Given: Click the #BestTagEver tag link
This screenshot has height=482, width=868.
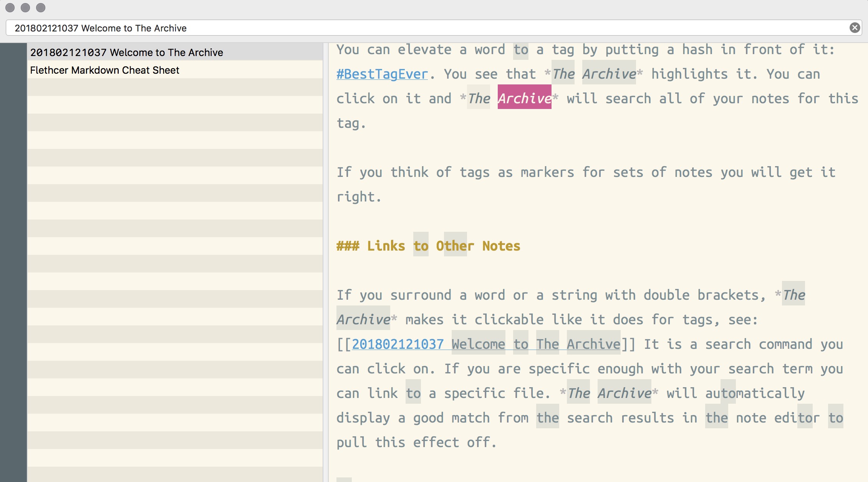Looking at the screenshot, I should (x=381, y=73).
